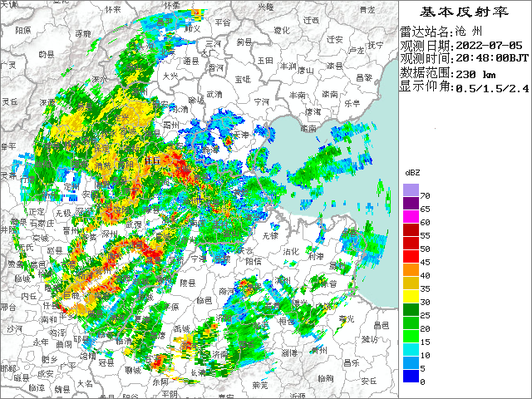Screen dimensions: 532x399
Task: Click the 基本反射率 title text
Action: pos(464,12)
